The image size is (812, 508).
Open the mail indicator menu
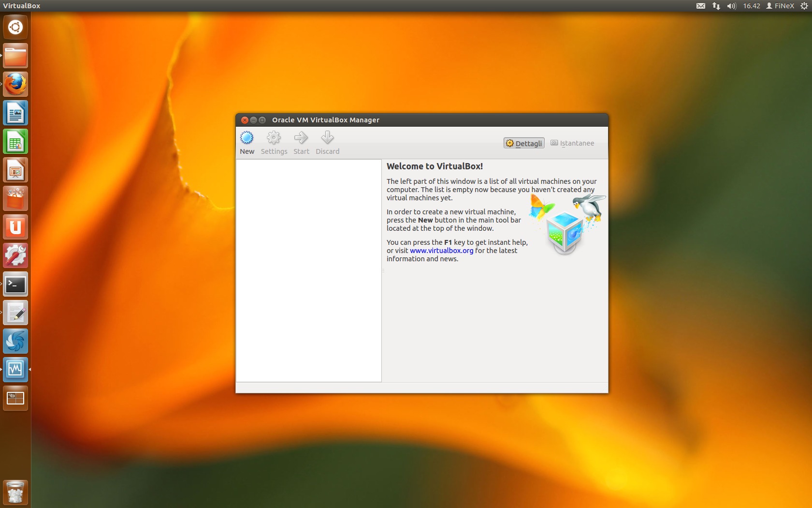[x=701, y=6]
